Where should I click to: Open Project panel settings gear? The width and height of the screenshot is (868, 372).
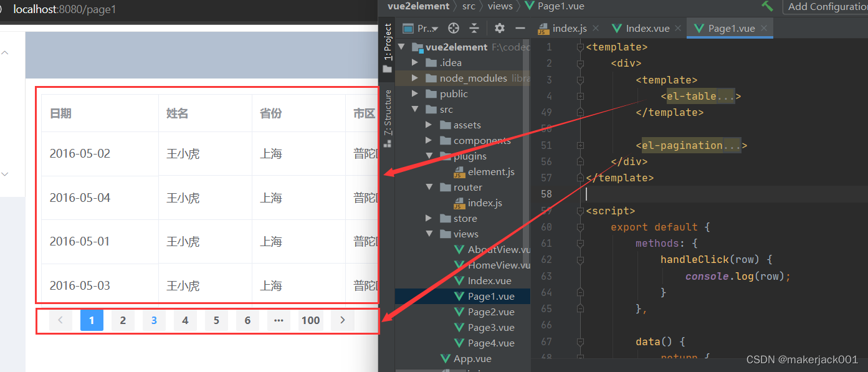(500, 28)
